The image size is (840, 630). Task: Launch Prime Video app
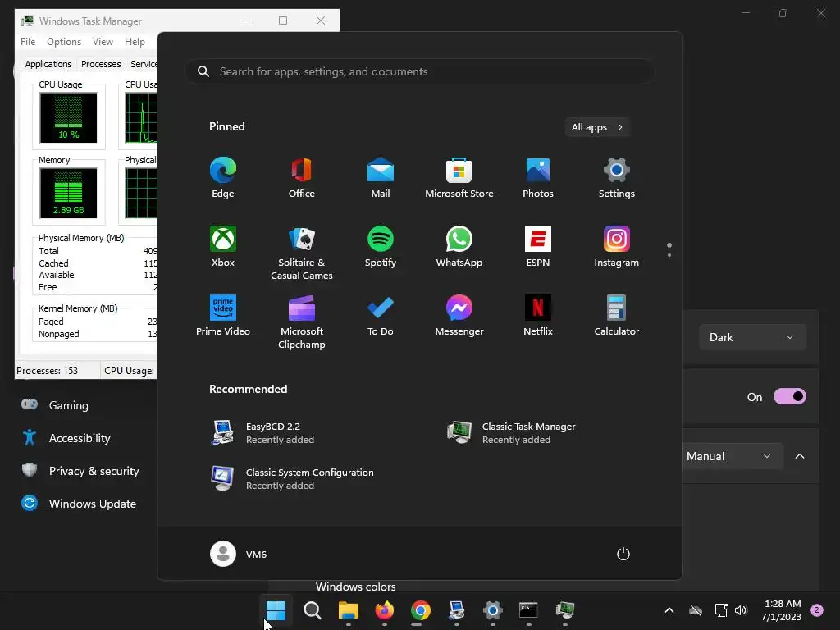click(223, 316)
